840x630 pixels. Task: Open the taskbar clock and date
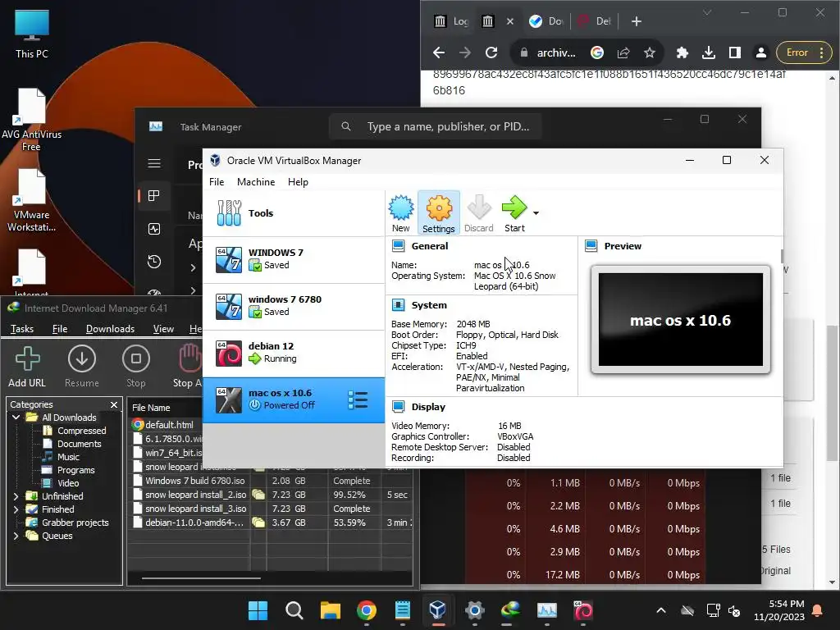779,610
